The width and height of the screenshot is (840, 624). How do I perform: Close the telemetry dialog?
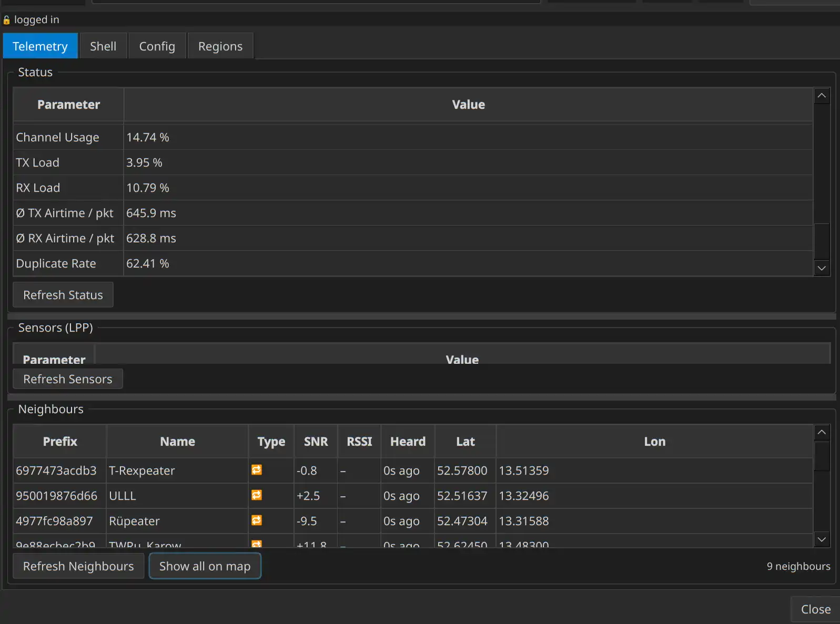coord(815,609)
